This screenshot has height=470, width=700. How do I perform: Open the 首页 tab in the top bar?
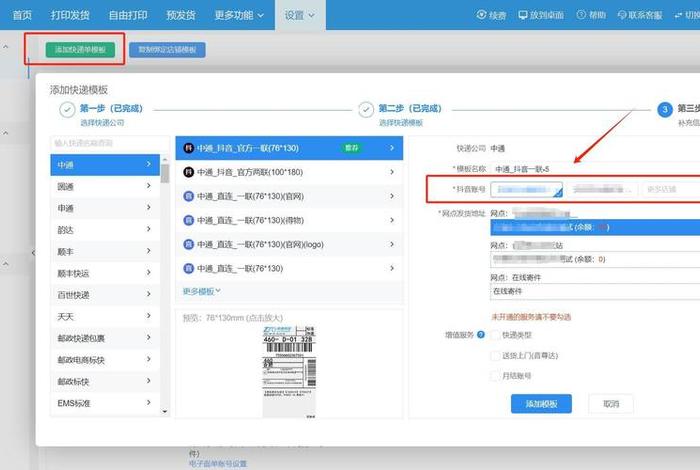point(22,15)
